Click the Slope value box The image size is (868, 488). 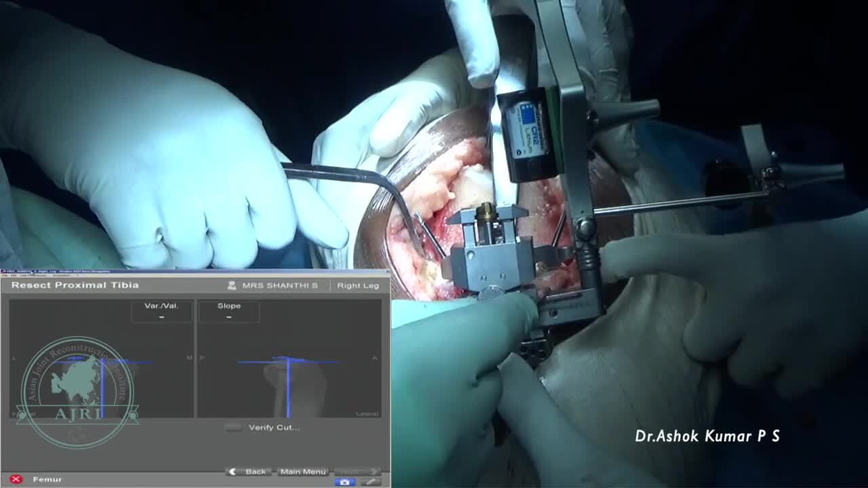[x=229, y=312]
